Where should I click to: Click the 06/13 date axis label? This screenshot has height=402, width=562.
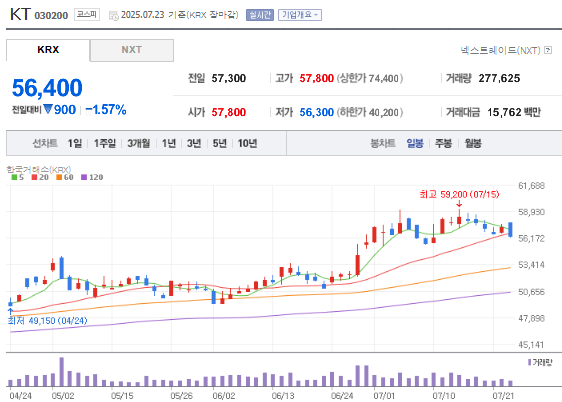coord(283,396)
